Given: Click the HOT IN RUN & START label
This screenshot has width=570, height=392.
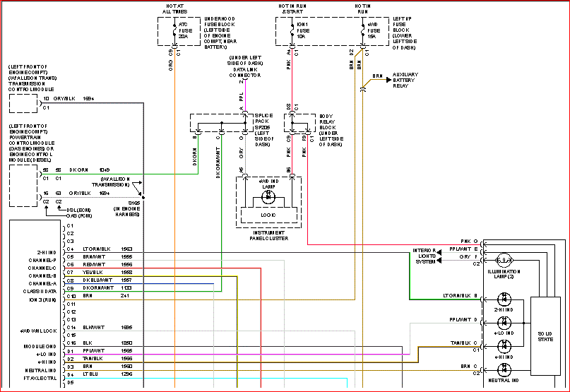Looking at the screenshot, I should tap(292, 9).
